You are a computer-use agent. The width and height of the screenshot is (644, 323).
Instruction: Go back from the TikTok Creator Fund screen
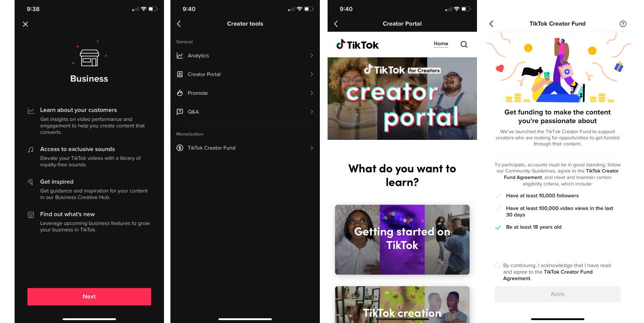coord(492,24)
